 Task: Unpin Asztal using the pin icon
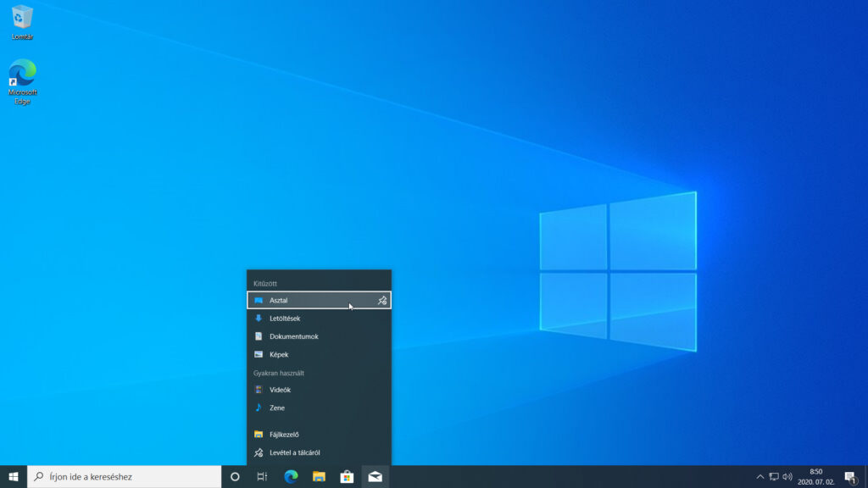pos(382,301)
